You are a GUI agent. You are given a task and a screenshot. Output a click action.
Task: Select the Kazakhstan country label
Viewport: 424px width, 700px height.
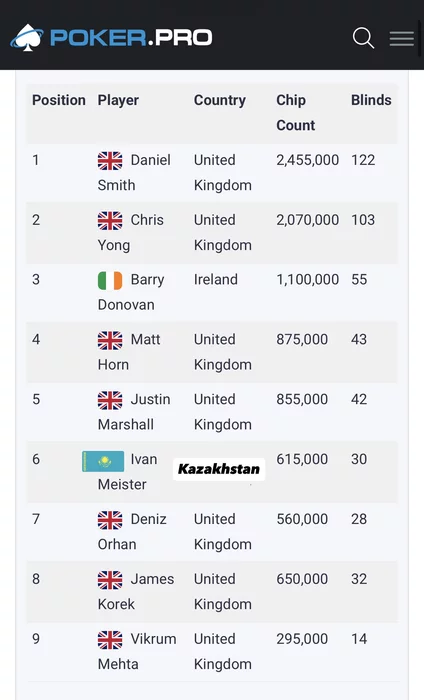click(x=219, y=469)
